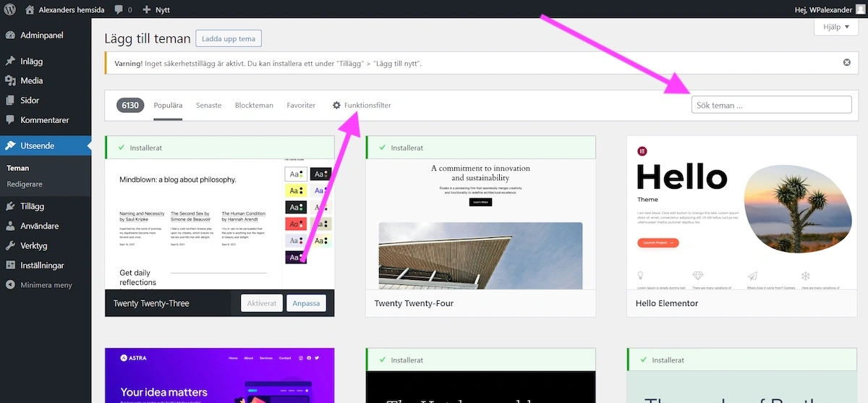
Task: Collapse sidebar with Minimera meny icon
Action: click(10, 285)
